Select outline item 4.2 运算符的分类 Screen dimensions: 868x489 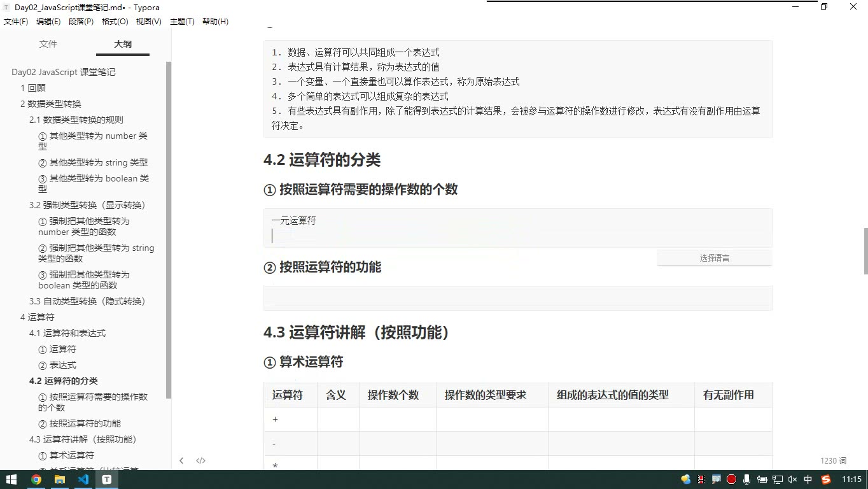click(x=64, y=381)
